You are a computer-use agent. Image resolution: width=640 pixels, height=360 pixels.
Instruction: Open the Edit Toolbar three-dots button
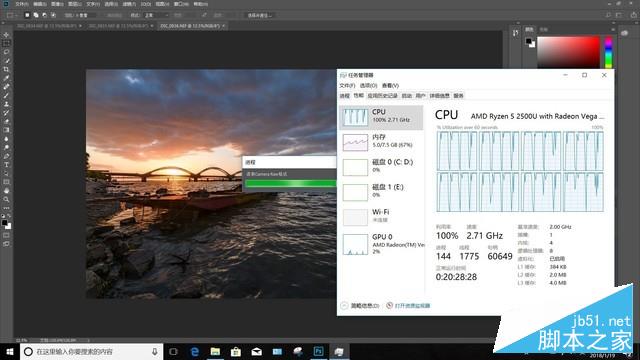(x=6, y=208)
